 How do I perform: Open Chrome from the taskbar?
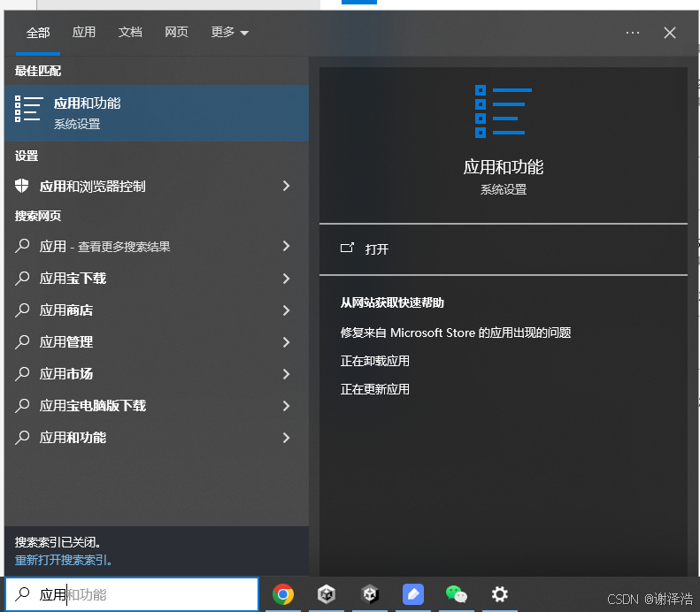(x=283, y=594)
